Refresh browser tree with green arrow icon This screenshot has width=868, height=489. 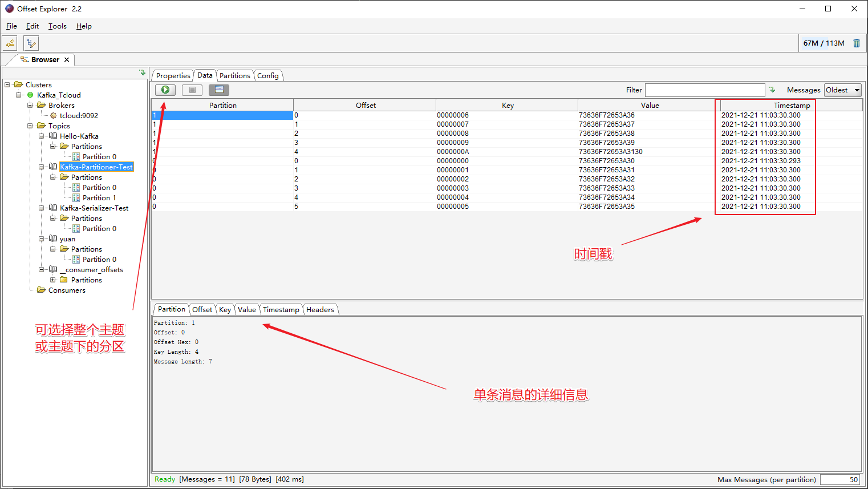pos(142,73)
